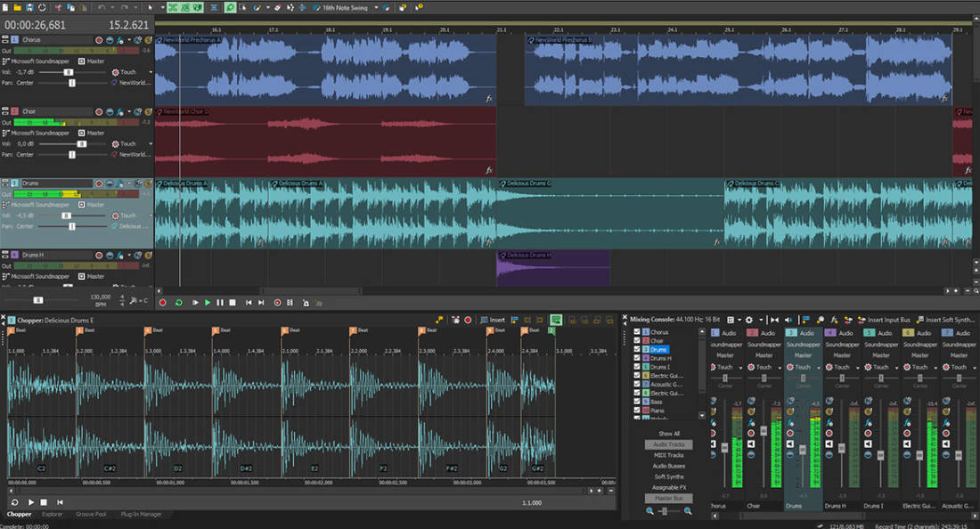
Task: Open the Mixing Console view dropdown arrow
Action: pyautogui.click(x=739, y=321)
